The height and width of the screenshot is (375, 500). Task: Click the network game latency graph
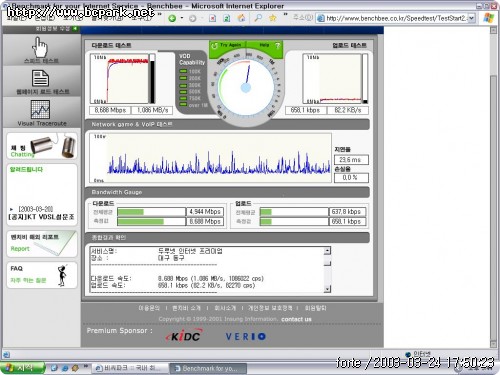[x=210, y=158]
